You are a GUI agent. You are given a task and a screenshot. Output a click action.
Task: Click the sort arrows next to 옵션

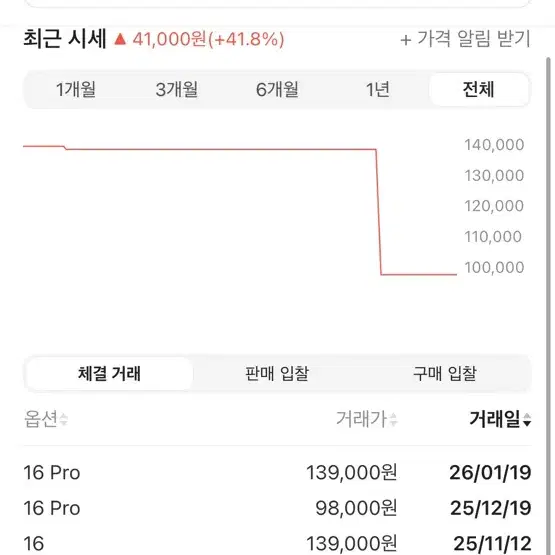[x=64, y=419]
